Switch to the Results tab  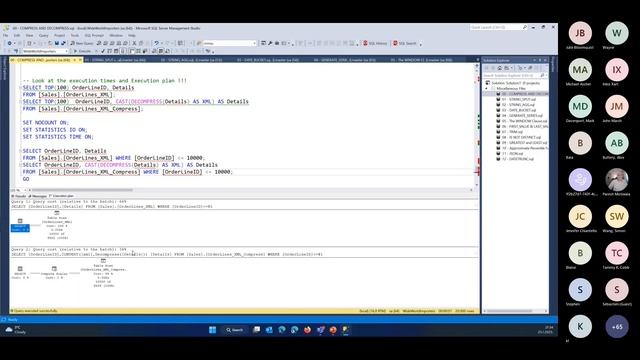(18, 196)
